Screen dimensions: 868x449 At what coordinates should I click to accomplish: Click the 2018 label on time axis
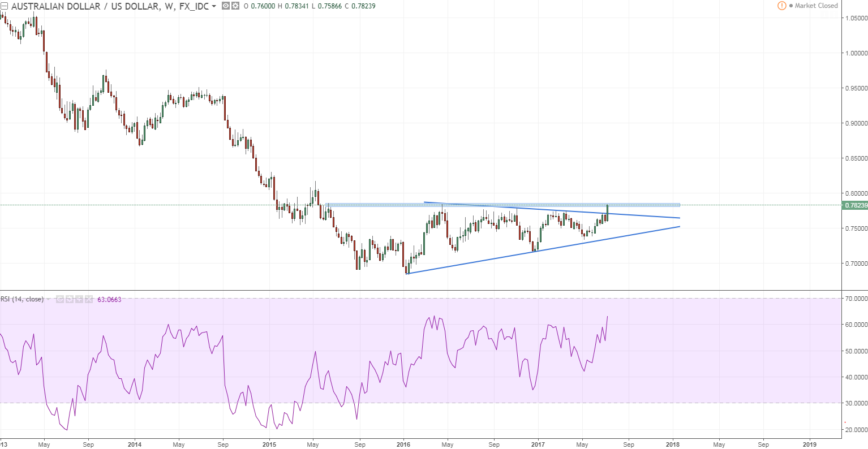(673, 444)
